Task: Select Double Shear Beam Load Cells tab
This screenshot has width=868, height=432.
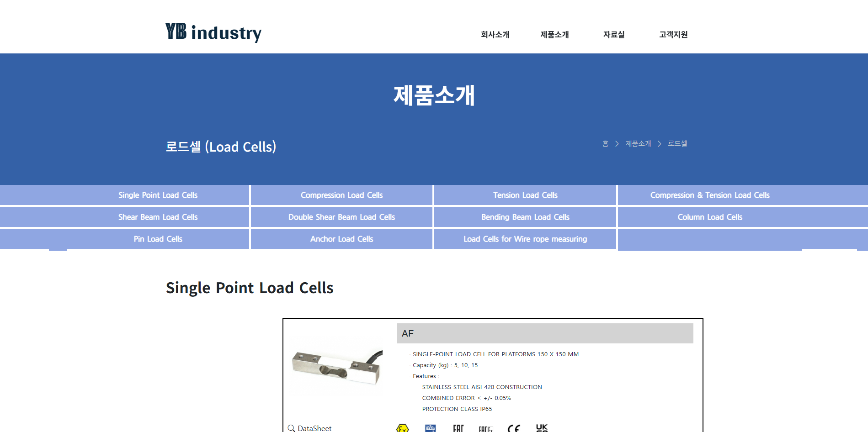Action: [341, 217]
